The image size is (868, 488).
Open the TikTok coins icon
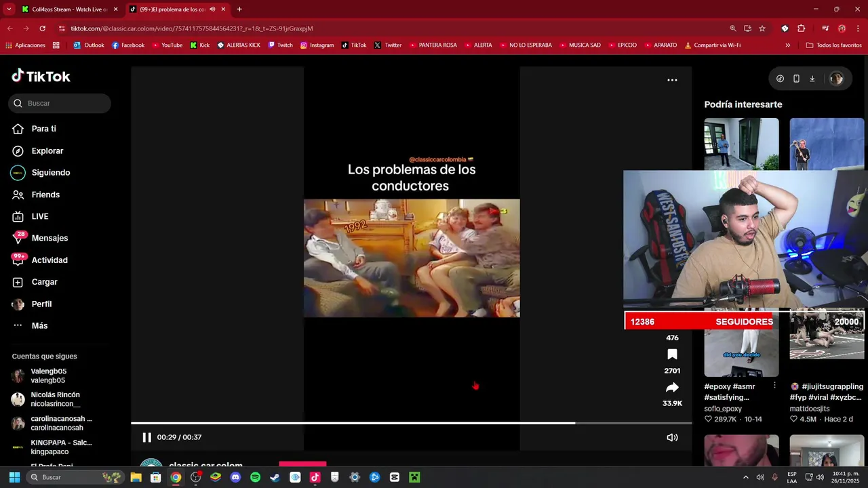click(780, 79)
